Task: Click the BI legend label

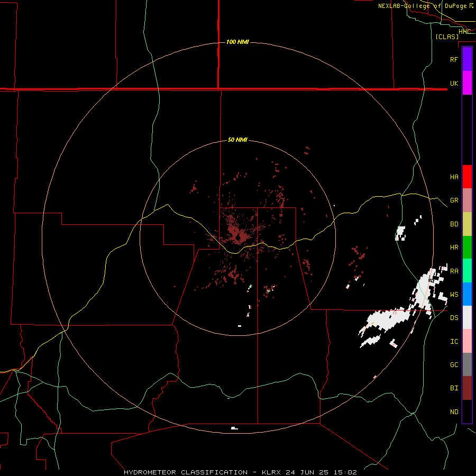Action: point(454,388)
